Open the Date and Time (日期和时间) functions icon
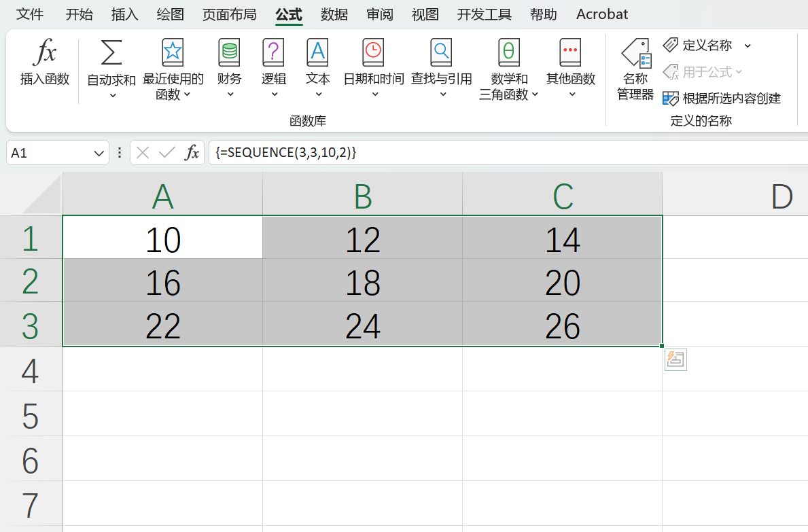The height and width of the screenshot is (532, 808). pos(374,52)
